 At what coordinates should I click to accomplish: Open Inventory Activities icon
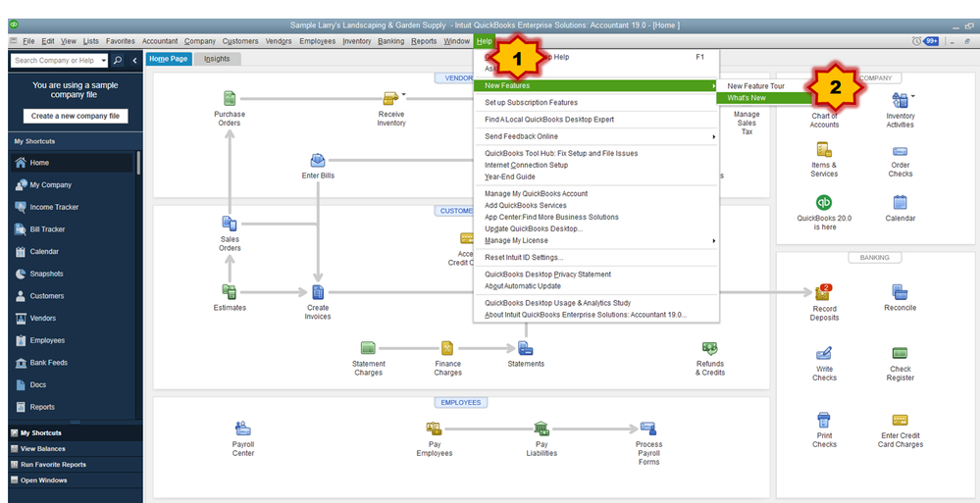900,100
